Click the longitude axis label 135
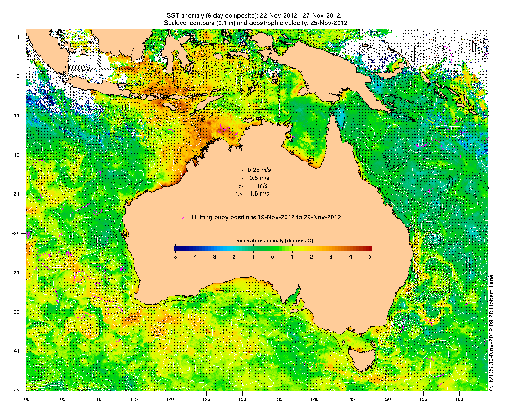The image size is (514, 420). [x=279, y=399]
